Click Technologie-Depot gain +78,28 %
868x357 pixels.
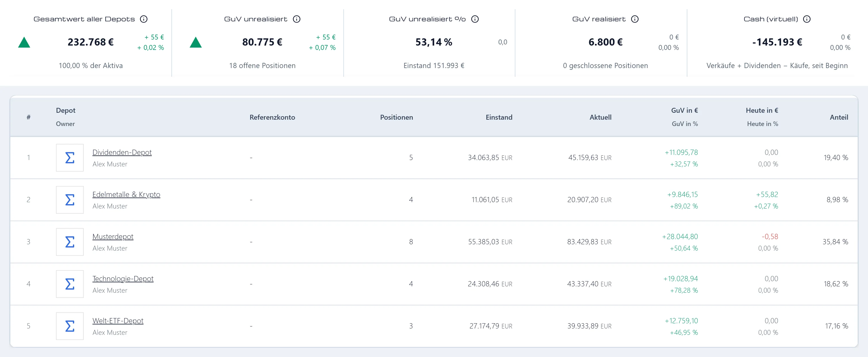(684, 290)
